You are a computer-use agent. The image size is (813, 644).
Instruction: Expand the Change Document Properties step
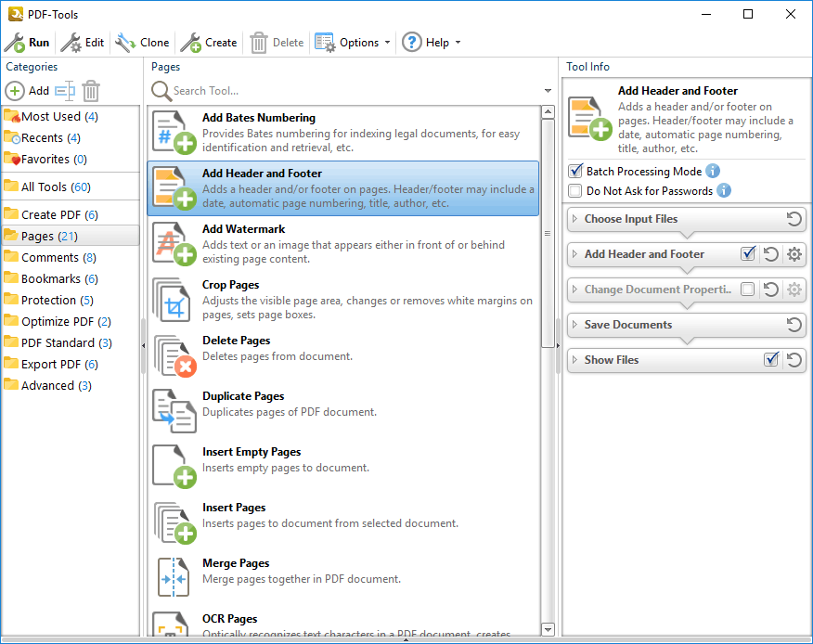point(574,290)
